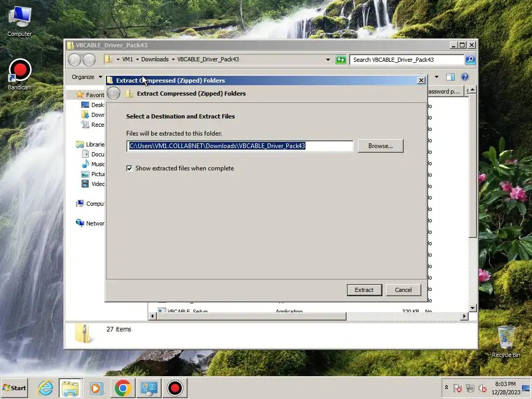
Task: Click the 27 items status text
Action: pos(119,329)
